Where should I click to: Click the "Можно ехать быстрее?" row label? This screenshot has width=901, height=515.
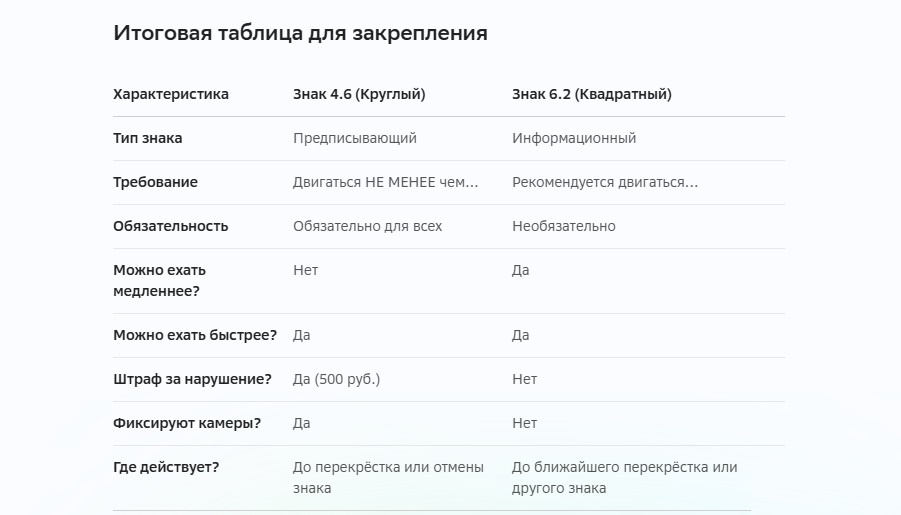click(x=195, y=336)
